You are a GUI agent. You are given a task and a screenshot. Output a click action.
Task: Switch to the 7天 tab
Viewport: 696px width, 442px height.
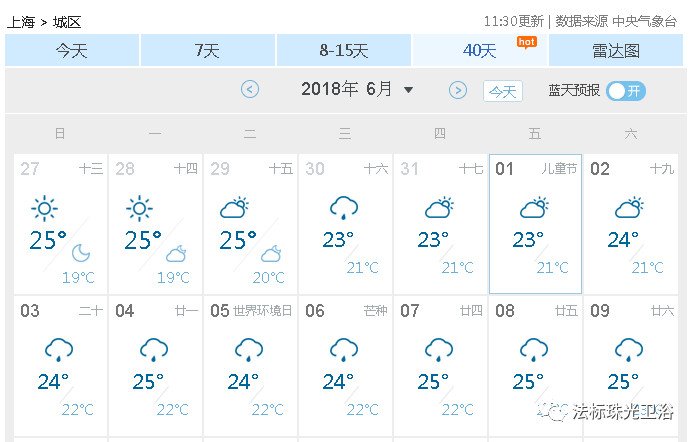tap(207, 50)
